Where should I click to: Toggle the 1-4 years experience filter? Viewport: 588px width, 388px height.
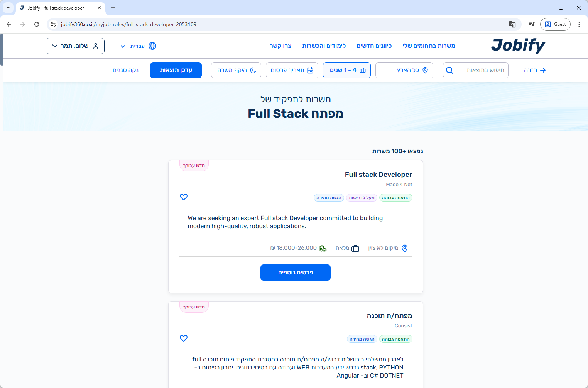coord(346,70)
